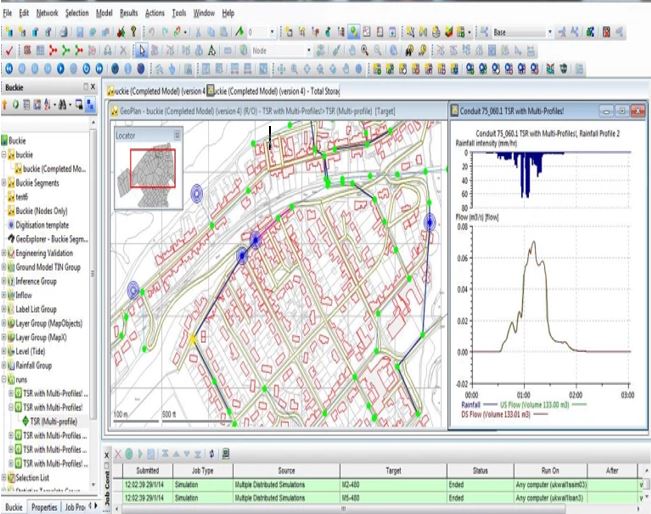Click the first green trace network icon

click(x=66, y=51)
